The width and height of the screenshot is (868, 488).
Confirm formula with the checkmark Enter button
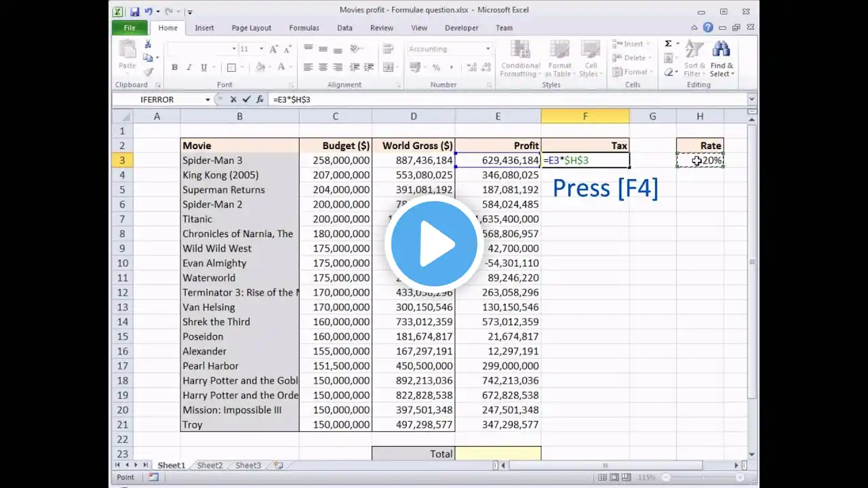[x=246, y=100]
